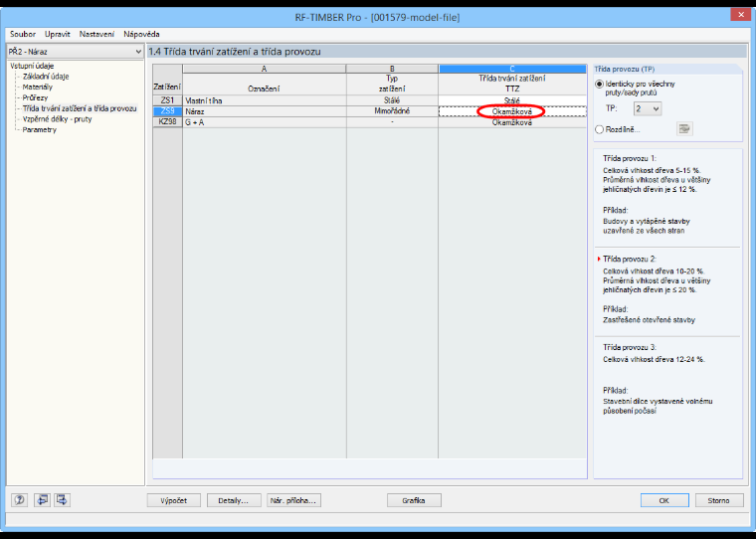Open the Nastavení menu
756x539 pixels.
96,34
